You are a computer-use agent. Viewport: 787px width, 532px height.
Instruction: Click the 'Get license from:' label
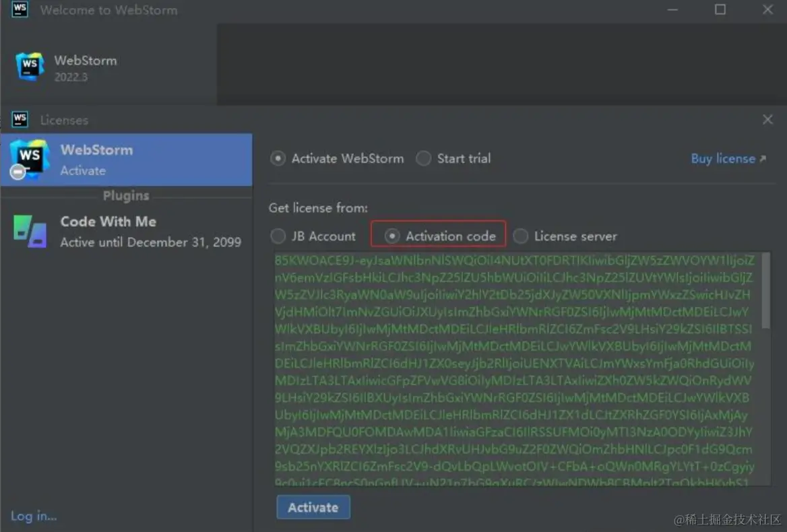point(318,207)
